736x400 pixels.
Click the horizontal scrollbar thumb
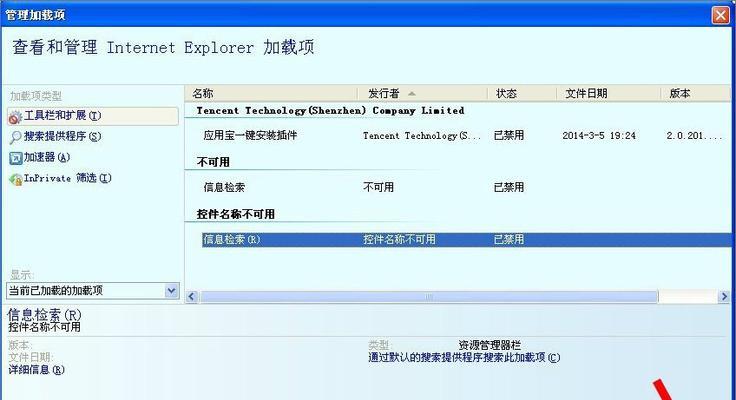tap(429, 297)
